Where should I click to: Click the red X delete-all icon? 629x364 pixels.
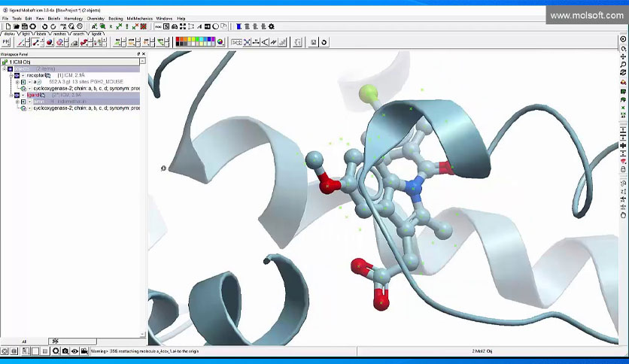(143, 26)
